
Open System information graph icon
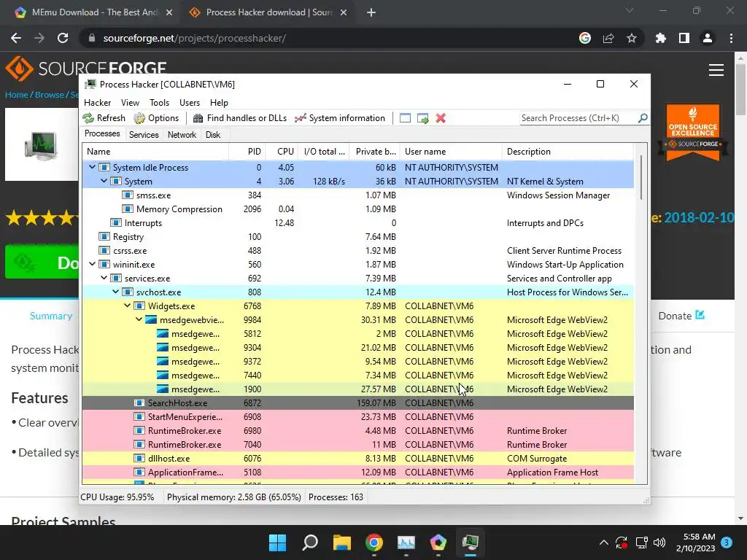point(300,118)
